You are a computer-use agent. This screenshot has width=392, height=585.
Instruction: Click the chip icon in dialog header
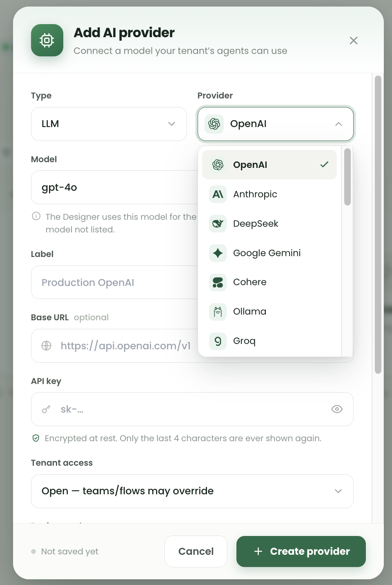coord(47,40)
